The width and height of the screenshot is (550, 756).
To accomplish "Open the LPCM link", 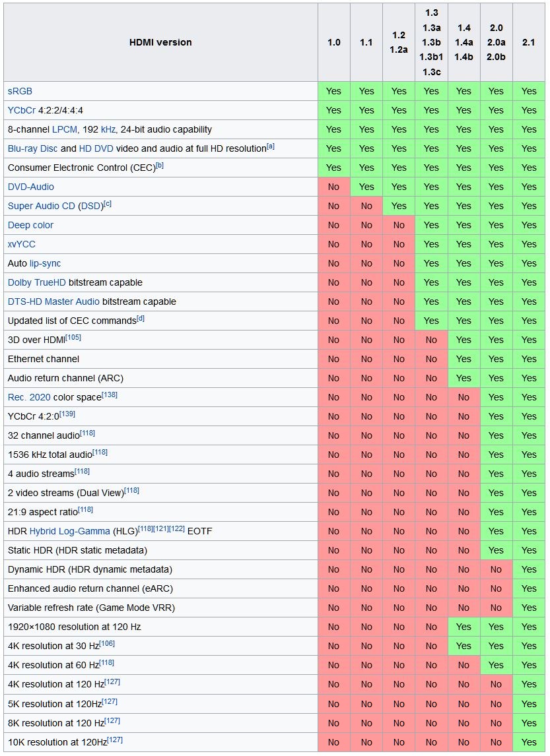I will [x=65, y=130].
